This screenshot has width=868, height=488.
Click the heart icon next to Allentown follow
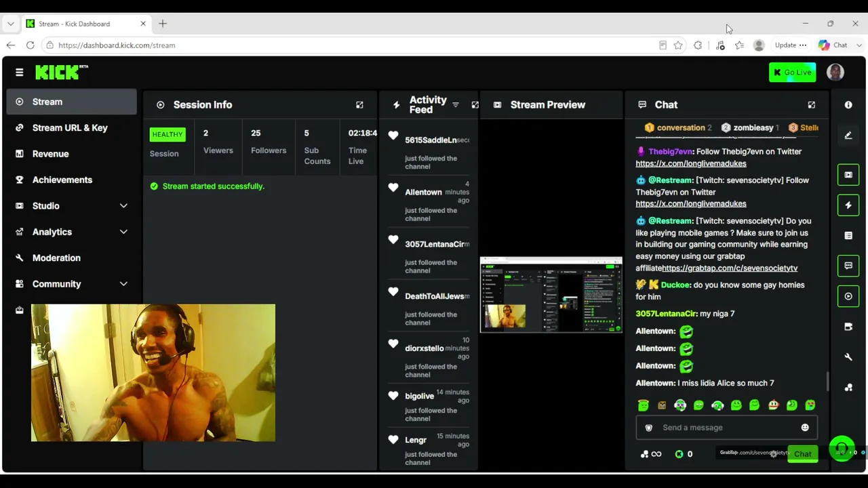tap(393, 188)
